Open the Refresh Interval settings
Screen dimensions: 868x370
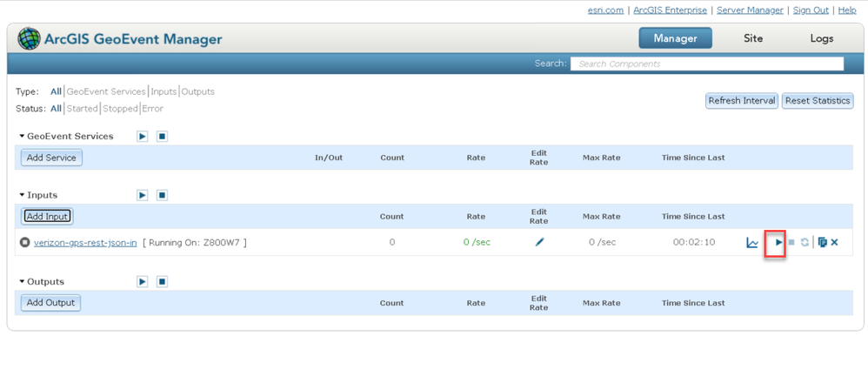coord(742,101)
